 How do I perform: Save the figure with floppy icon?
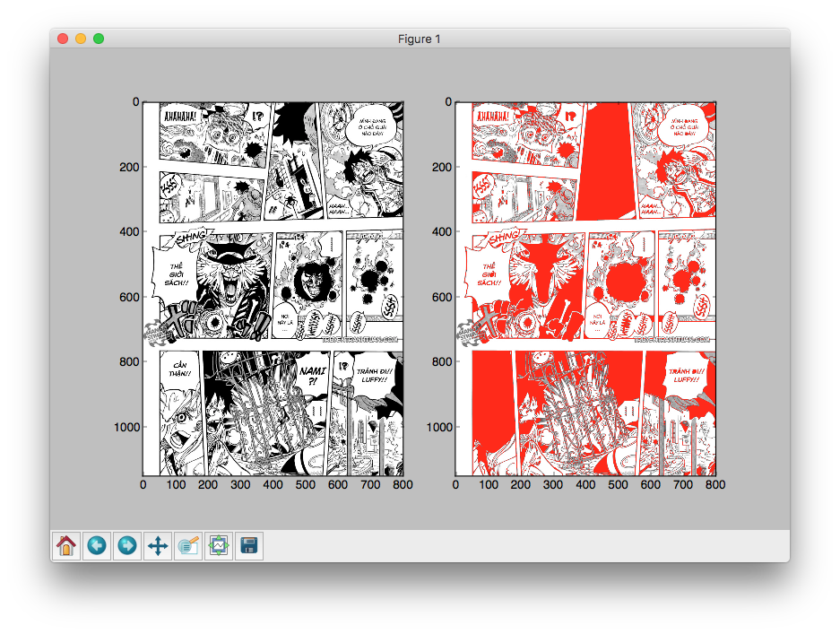pyautogui.click(x=249, y=545)
